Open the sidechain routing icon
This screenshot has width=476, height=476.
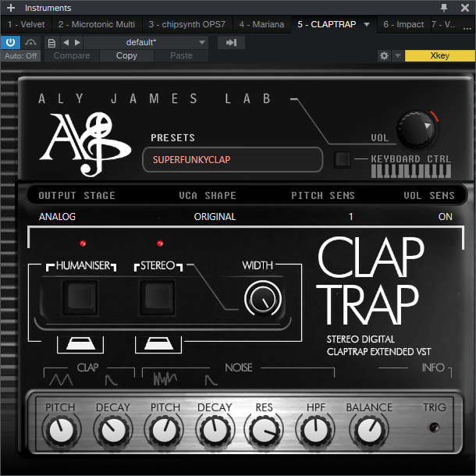tap(30, 42)
